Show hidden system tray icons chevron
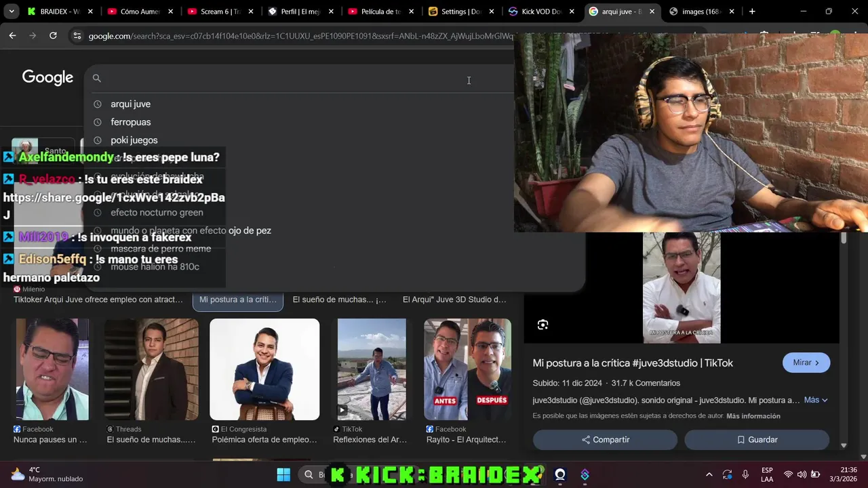 coord(709,474)
